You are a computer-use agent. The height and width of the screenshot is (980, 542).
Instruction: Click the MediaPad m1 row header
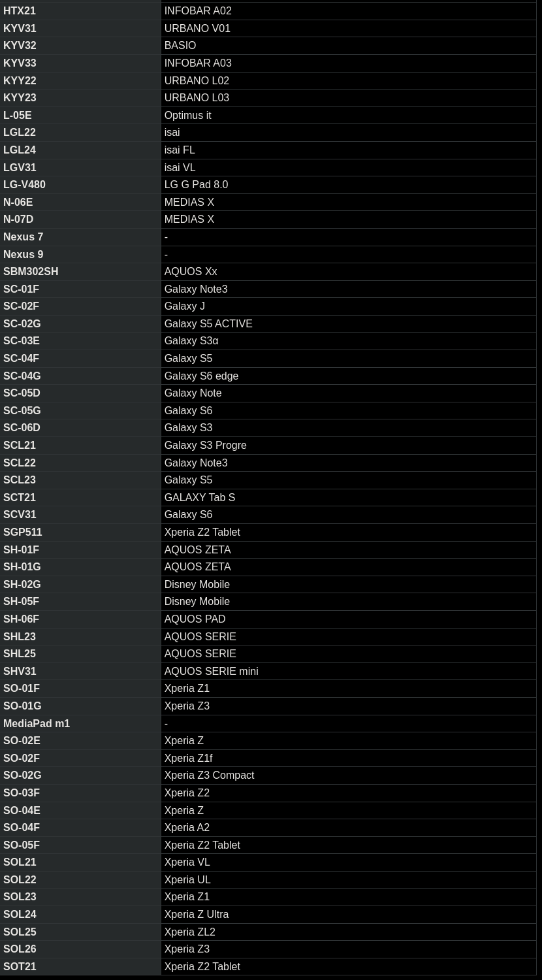coord(36,724)
